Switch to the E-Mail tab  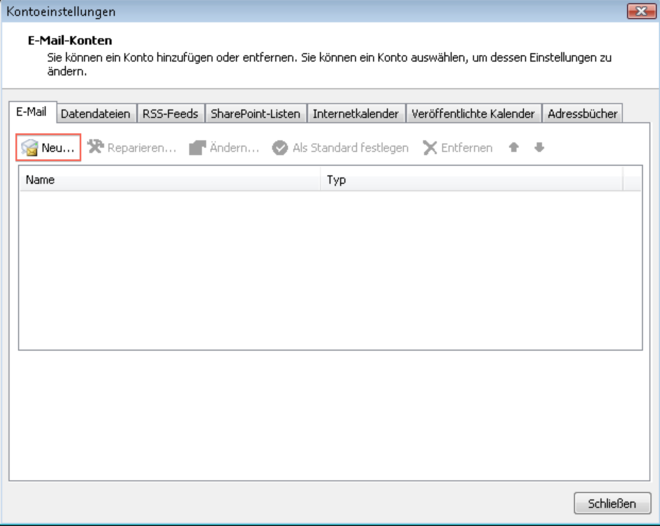point(31,112)
